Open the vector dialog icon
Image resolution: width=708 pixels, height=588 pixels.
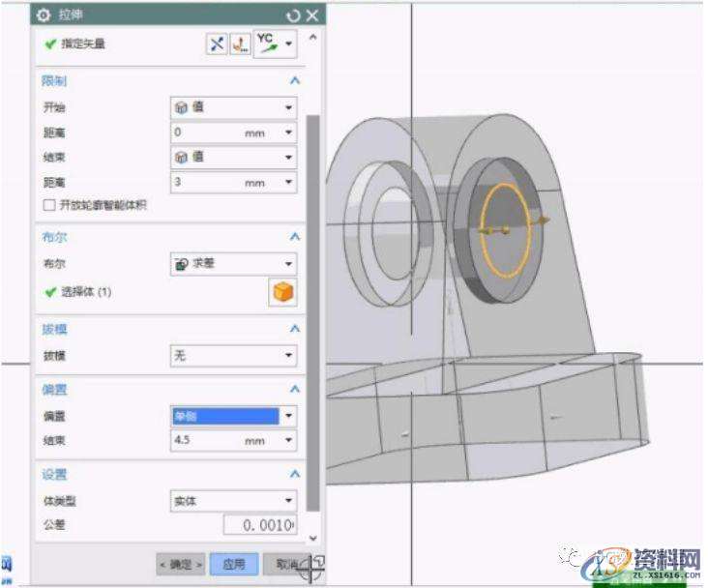pyautogui.click(x=241, y=44)
